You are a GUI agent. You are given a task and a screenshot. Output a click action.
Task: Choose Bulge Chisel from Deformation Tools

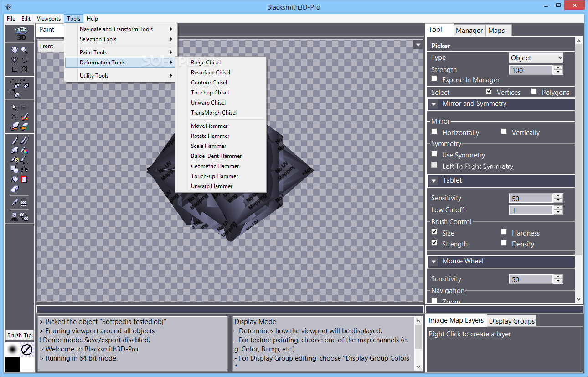pyautogui.click(x=221, y=63)
